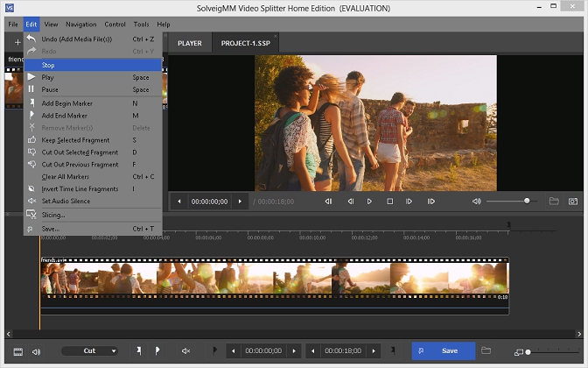This screenshot has width=588, height=368.
Task: Close the PROJECT-1.SSP tab
Action: pyautogui.click(x=276, y=36)
